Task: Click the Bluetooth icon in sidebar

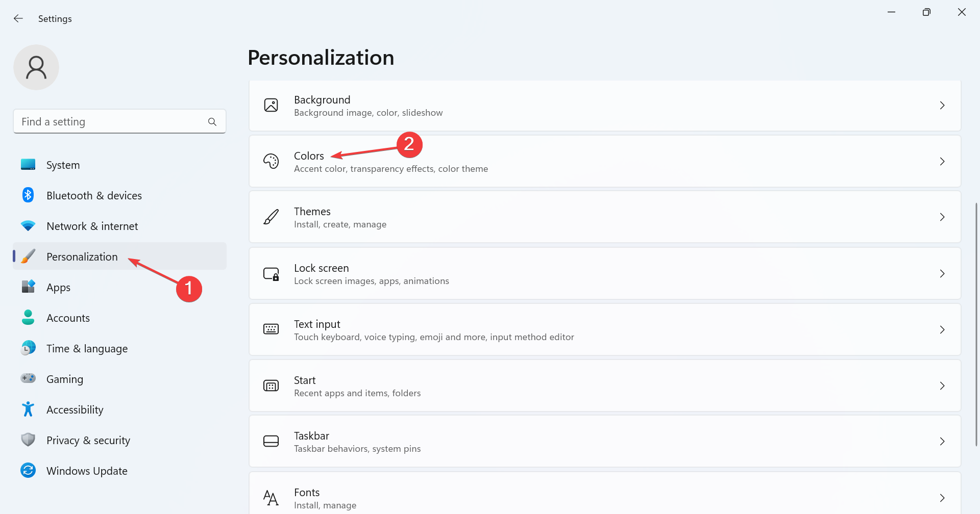Action: [28, 195]
